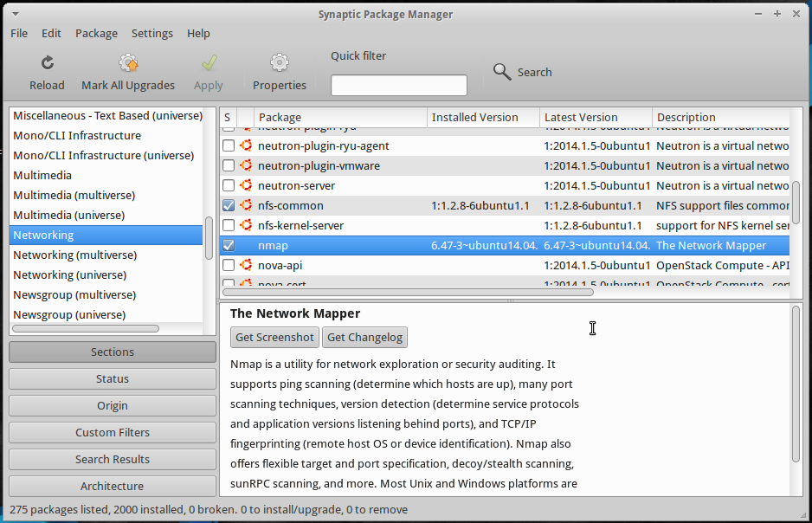This screenshot has height=523, width=812.
Task: Sort by the S status column header
Action: pos(228,118)
